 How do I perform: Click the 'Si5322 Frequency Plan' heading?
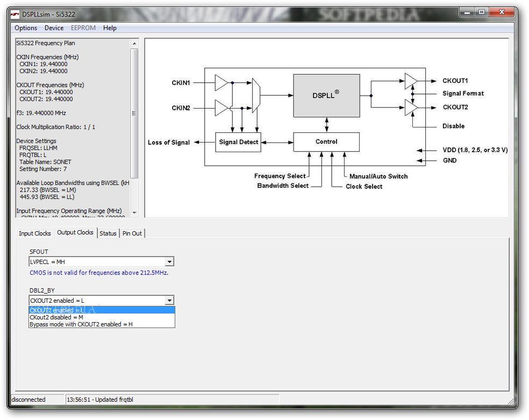[x=46, y=43]
